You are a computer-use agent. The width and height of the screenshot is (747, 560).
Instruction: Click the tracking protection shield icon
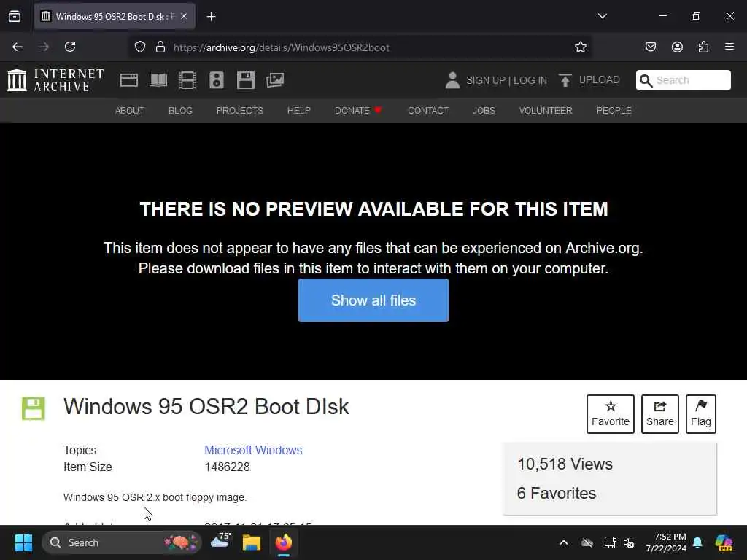[139, 47]
